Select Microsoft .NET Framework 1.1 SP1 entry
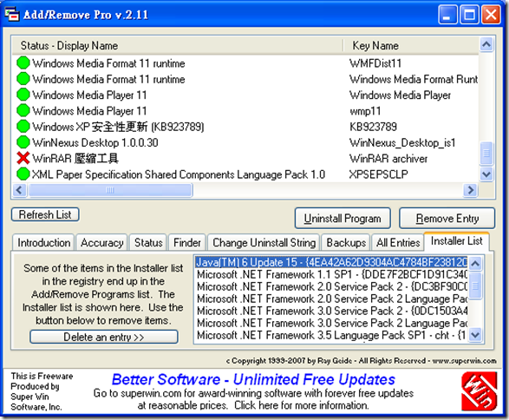Image resolution: width=509 pixels, height=420 pixels. coord(331,275)
